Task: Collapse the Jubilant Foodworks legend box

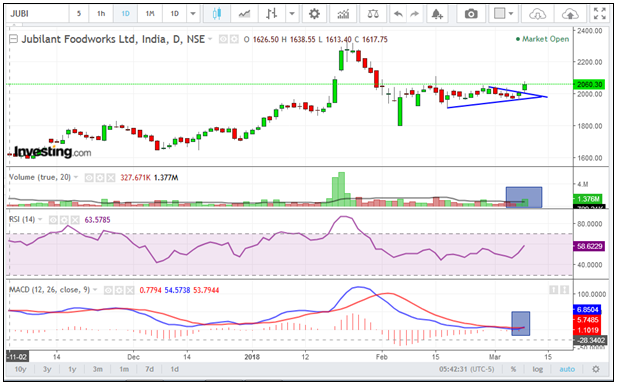Action: [13, 39]
